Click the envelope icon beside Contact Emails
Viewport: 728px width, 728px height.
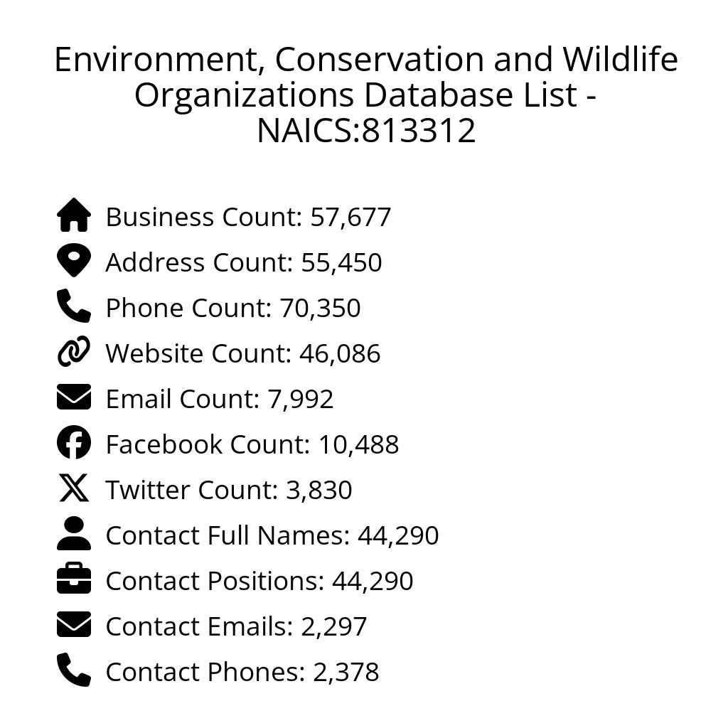74,625
